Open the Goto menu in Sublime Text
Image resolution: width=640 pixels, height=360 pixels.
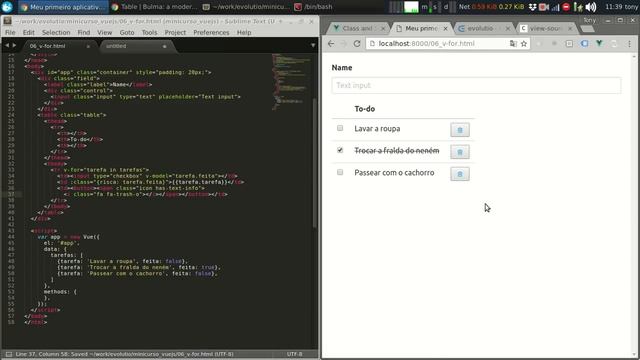[127, 32]
